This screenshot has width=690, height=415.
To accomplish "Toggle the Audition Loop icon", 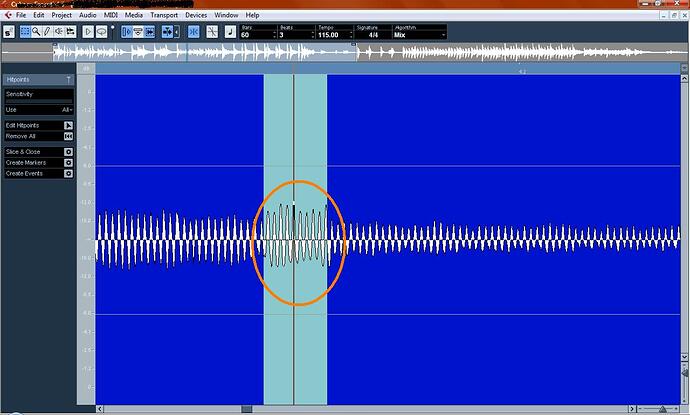I will pyautogui.click(x=101, y=32).
